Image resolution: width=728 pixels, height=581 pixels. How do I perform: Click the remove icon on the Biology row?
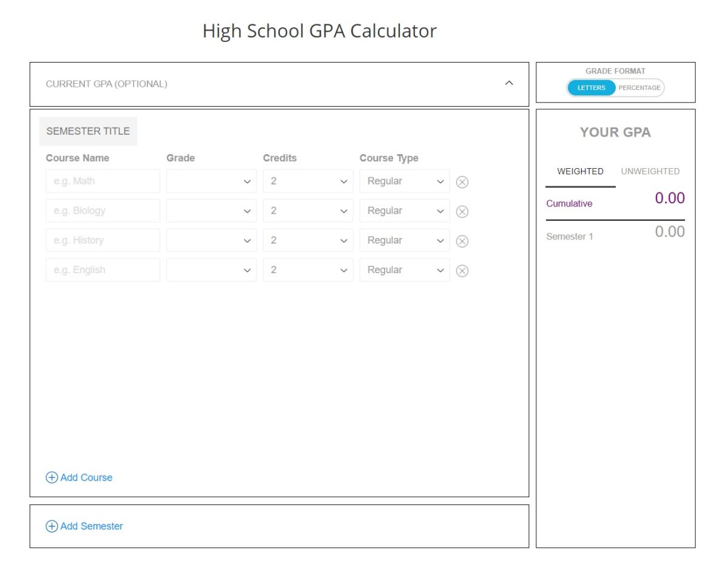(462, 211)
